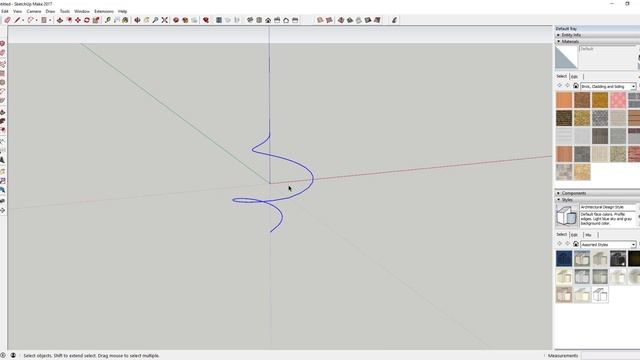Select the Orbit tool
Image resolution: width=640 pixels, height=360 pixels.
pyautogui.click(x=138, y=20)
